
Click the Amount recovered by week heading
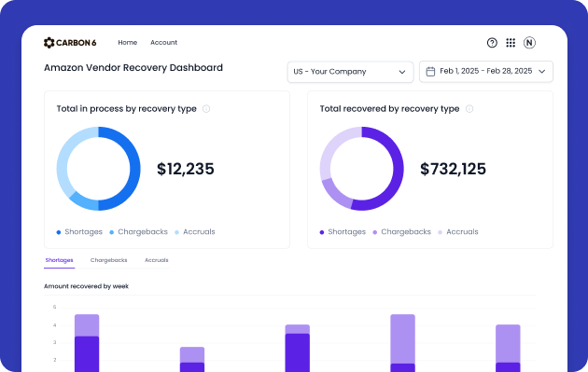click(86, 286)
